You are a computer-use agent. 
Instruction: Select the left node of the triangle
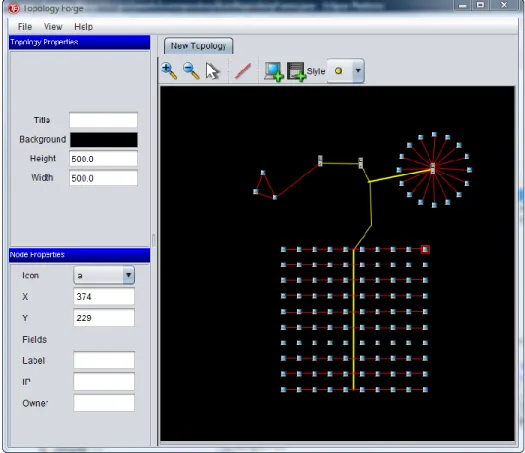tap(256, 192)
